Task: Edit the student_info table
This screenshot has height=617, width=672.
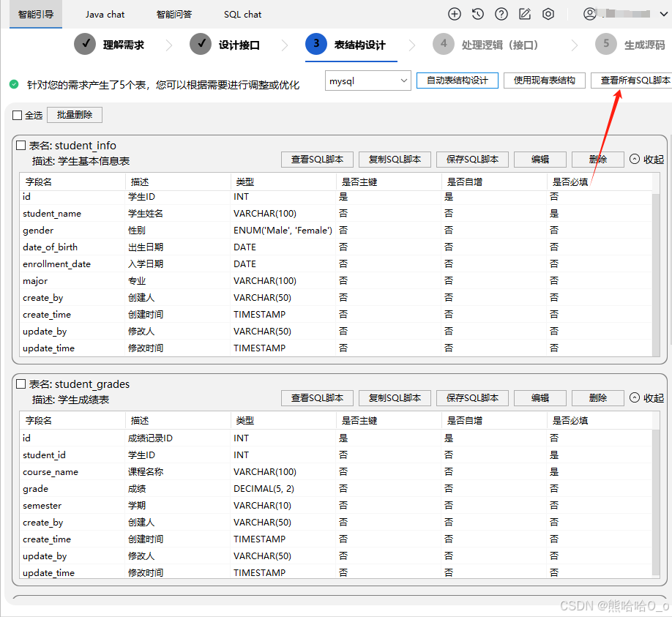Action: point(540,160)
